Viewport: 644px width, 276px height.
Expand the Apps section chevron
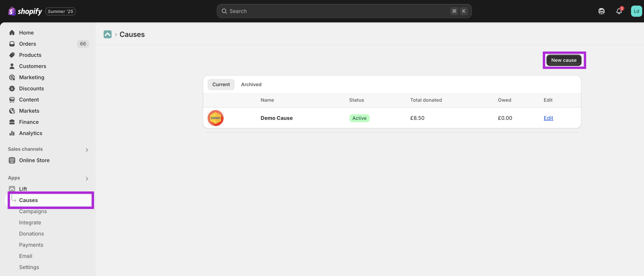coord(87,178)
